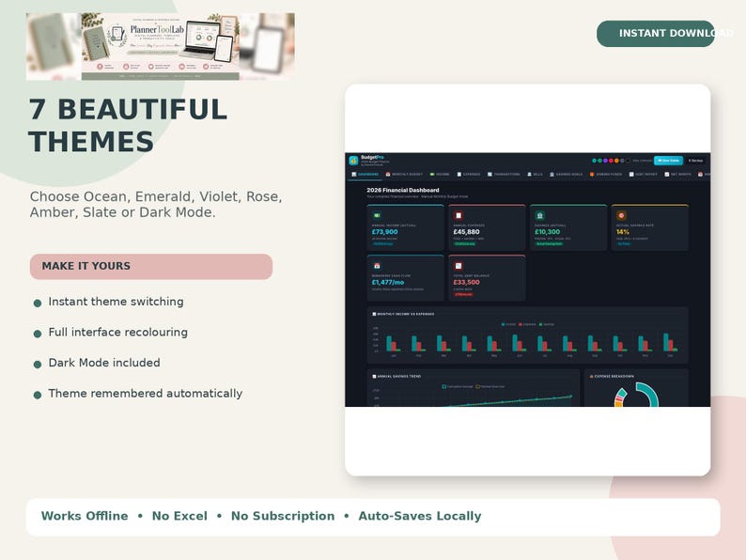Click the Monthly Income vs Expenses chart icon
This screenshot has width=746, height=560.
tap(374, 314)
